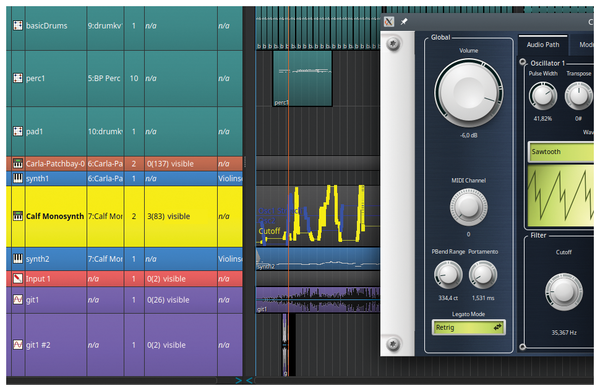The height and width of the screenshot is (391, 600).
Task: Click the 0(137) visible cell of Carla-Patchbay-0
Action: pos(181,164)
